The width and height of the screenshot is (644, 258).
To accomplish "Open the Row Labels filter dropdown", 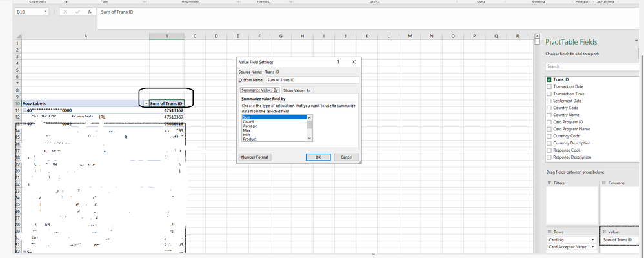I will click(145, 103).
